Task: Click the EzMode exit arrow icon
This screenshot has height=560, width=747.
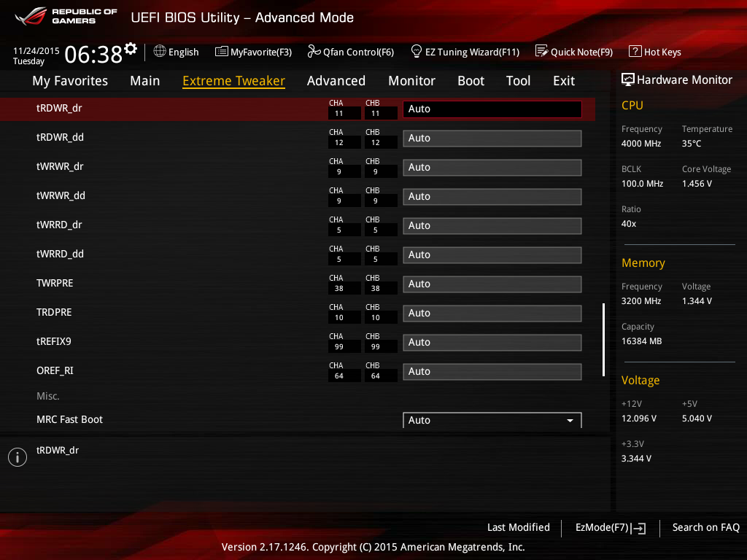Action: tap(639, 528)
